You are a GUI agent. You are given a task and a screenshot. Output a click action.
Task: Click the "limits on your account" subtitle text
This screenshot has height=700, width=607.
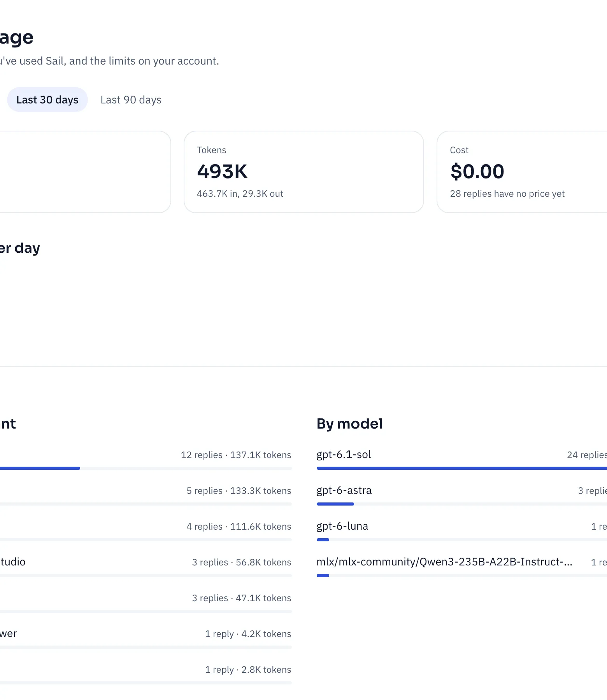pos(164,61)
